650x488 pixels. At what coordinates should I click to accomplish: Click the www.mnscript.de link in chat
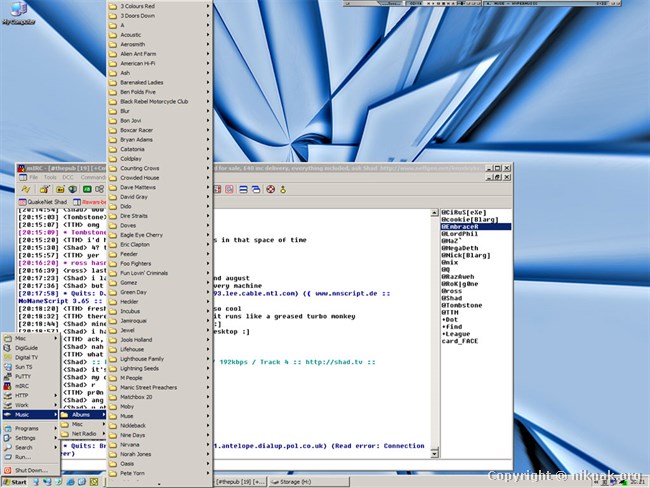(346, 294)
